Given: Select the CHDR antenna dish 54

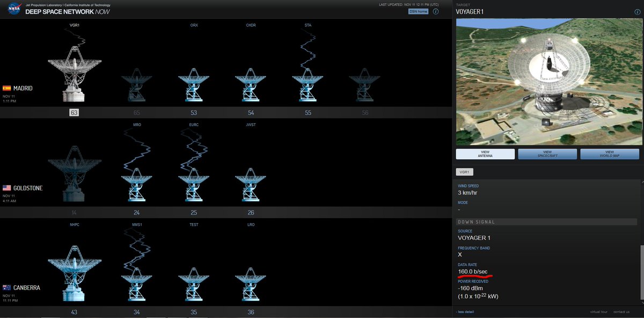Looking at the screenshot, I should coord(251,85).
